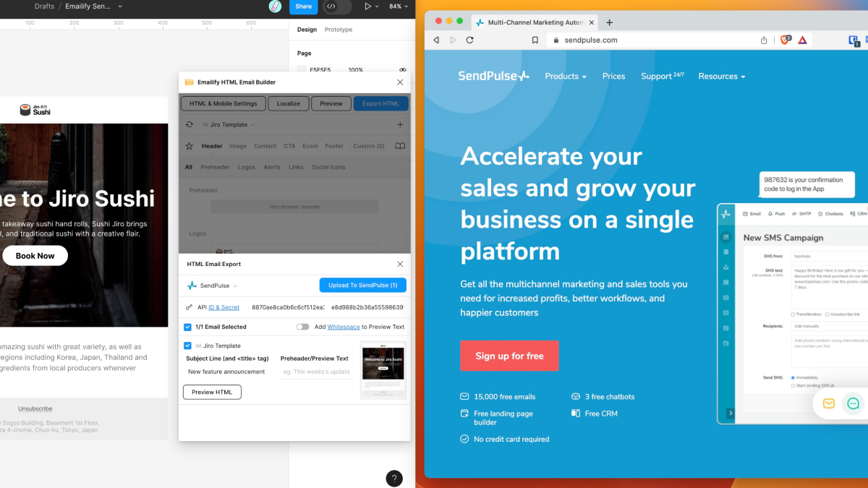Click the refresh sync icon beside Jiro Template

(190, 124)
